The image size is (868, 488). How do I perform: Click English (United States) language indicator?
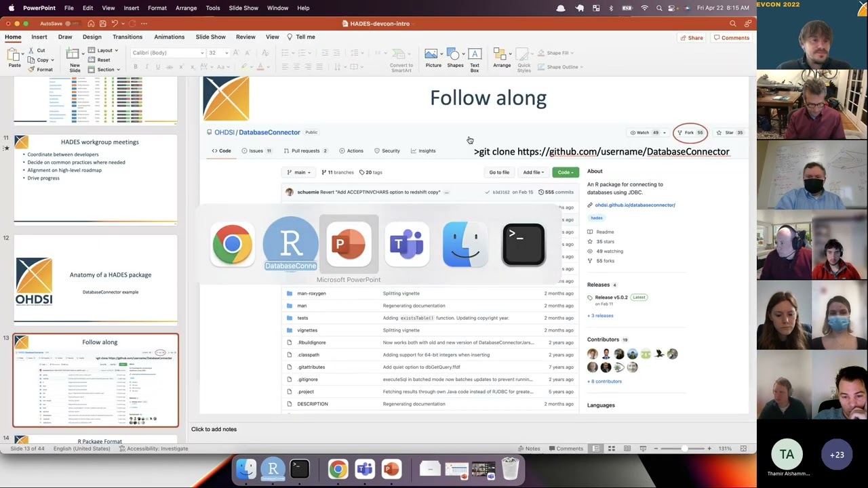point(81,449)
